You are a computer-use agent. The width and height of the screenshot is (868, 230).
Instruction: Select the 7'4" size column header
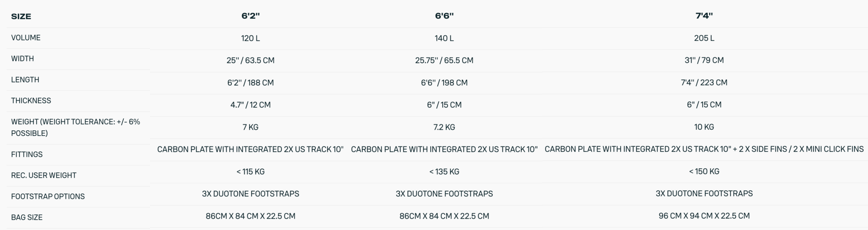704,16
